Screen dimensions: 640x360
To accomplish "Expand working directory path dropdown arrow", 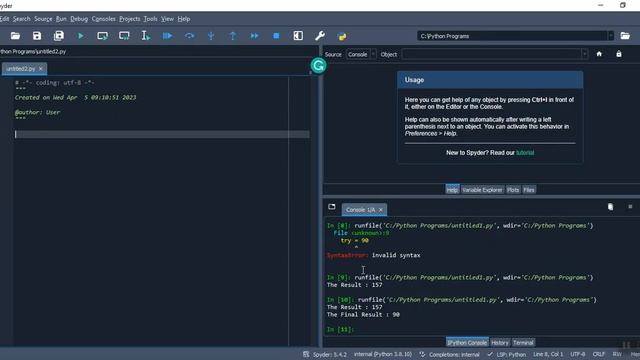I will point(611,36).
